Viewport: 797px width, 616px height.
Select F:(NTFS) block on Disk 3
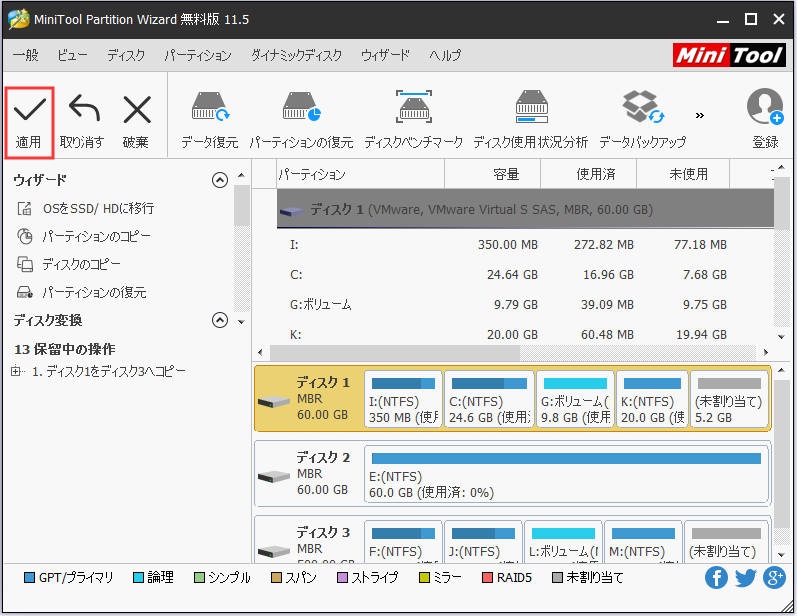click(x=403, y=541)
